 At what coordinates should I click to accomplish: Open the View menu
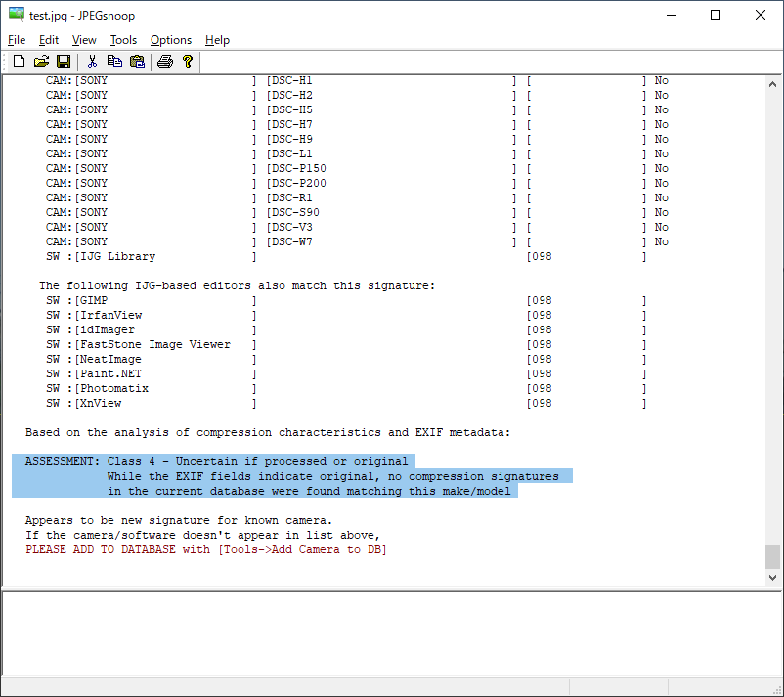[x=84, y=40]
